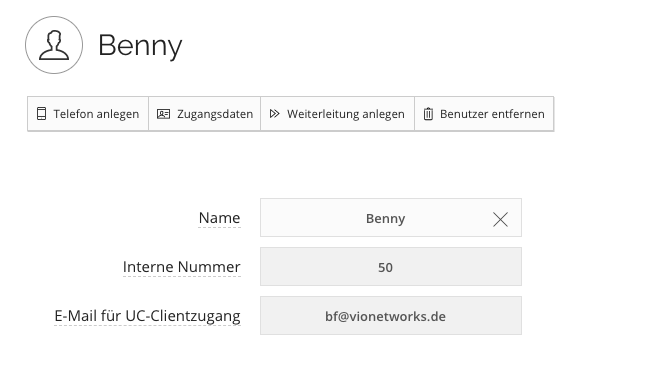Click the Benny page heading
654x390 pixels.
point(140,45)
